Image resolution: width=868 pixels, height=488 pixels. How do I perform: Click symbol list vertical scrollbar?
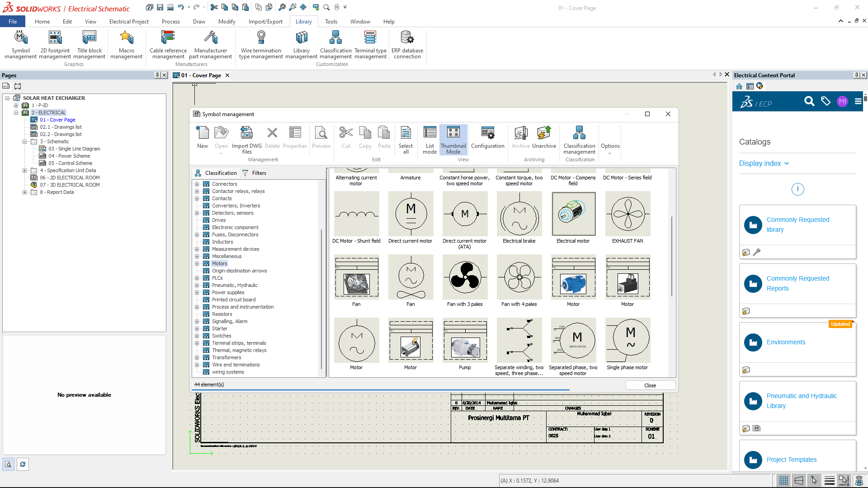[672, 256]
